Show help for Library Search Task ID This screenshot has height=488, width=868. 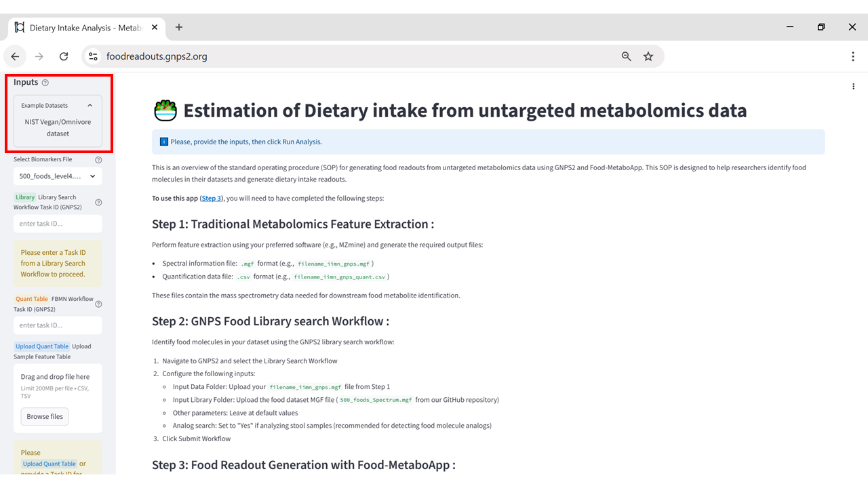click(98, 202)
